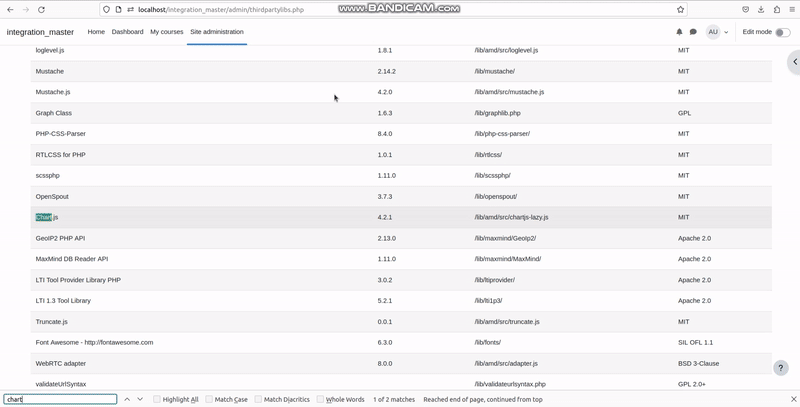Image resolution: width=800 pixels, height=407 pixels.
Task: Click the Graph Class row name
Action: [54, 113]
